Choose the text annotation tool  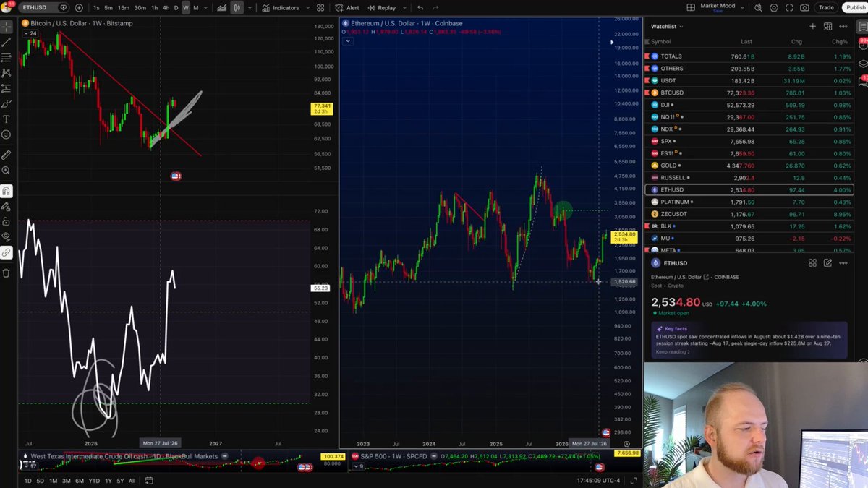click(x=6, y=119)
